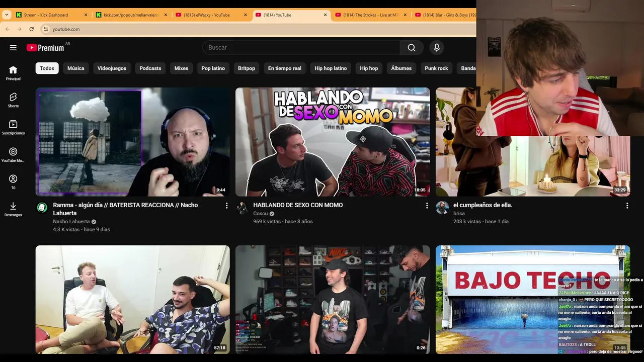
Task: Close the Stream - Kick Dashboard tab
Action: tap(86, 15)
